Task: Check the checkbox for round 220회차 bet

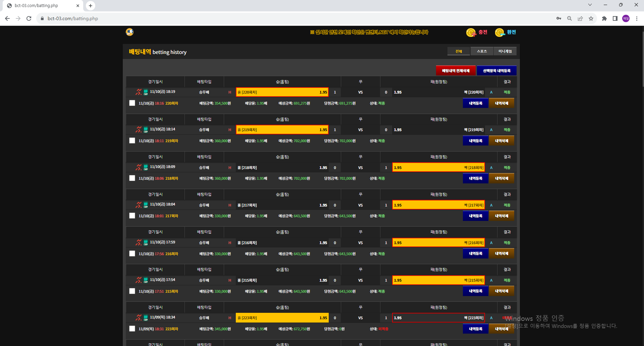Action: point(132,103)
